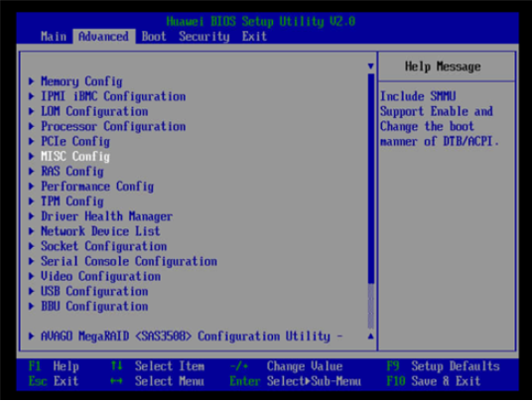The height and width of the screenshot is (401, 532).
Task: Expand arrow beside Processor Configuration
Action: click(x=31, y=126)
